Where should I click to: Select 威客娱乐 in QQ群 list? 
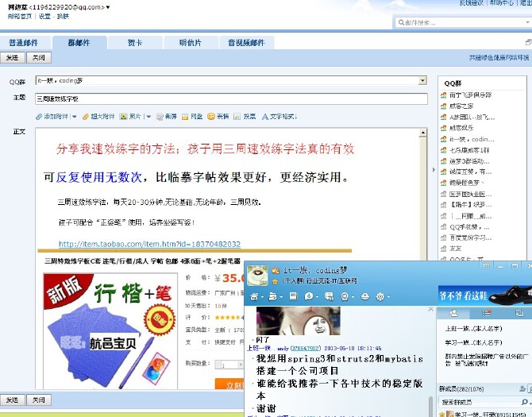461,128
